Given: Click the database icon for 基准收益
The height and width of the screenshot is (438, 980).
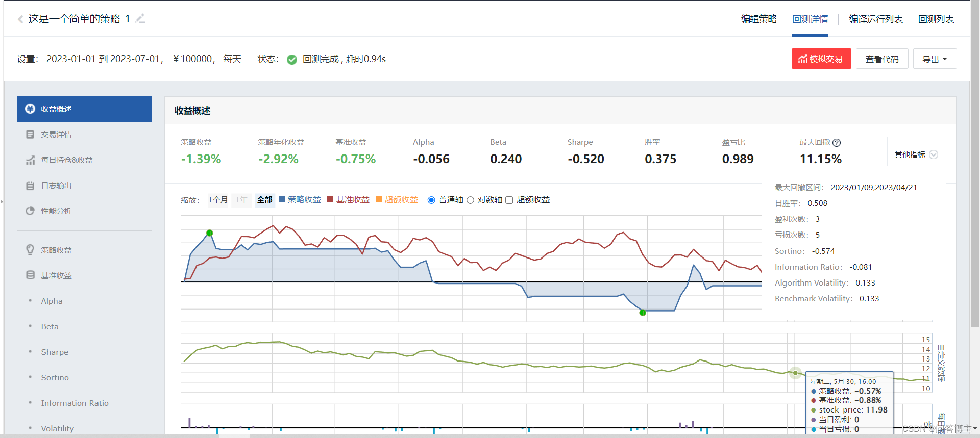Looking at the screenshot, I should pyautogui.click(x=30, y=275).
